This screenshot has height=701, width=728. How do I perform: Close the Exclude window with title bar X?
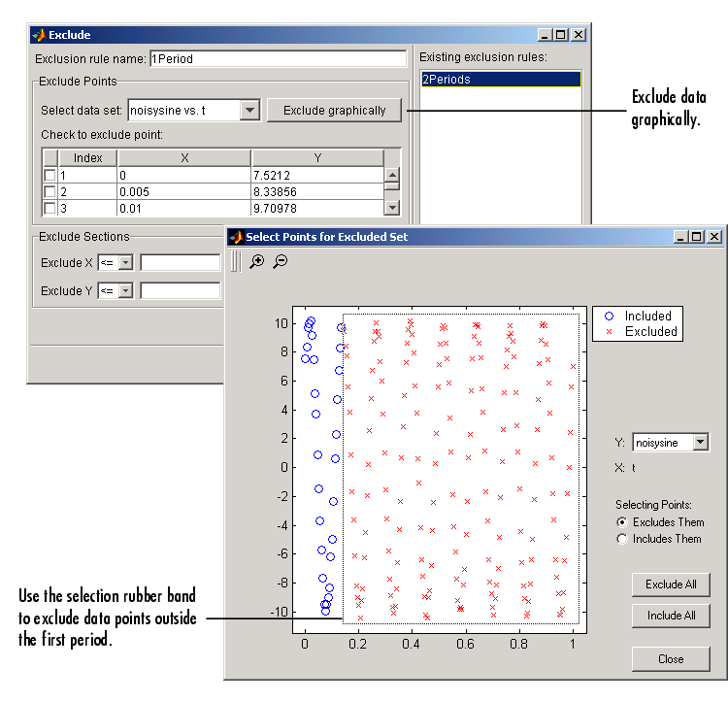[579, 35]
